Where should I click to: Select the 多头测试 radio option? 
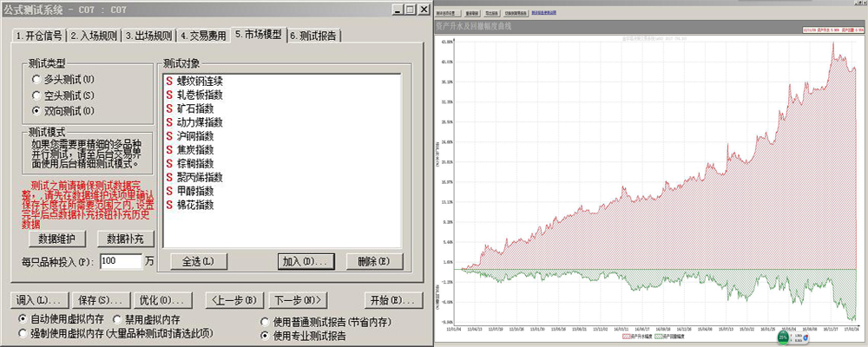36,80
